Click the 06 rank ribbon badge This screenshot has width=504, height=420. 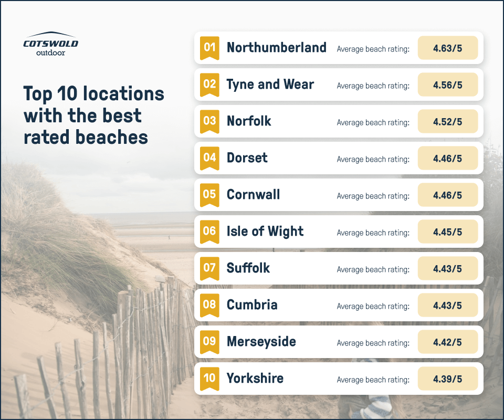click(209, 232)
